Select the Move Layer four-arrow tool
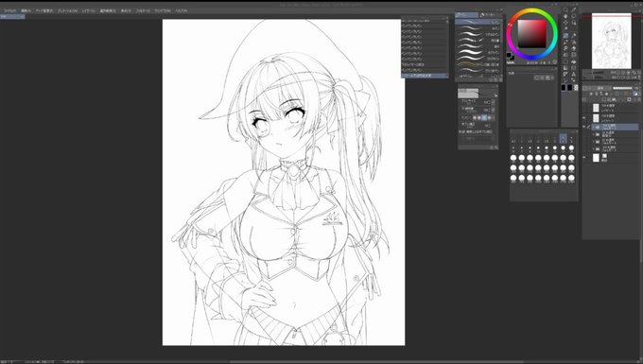This screenshot has width=643, height=364. (565, 23)
